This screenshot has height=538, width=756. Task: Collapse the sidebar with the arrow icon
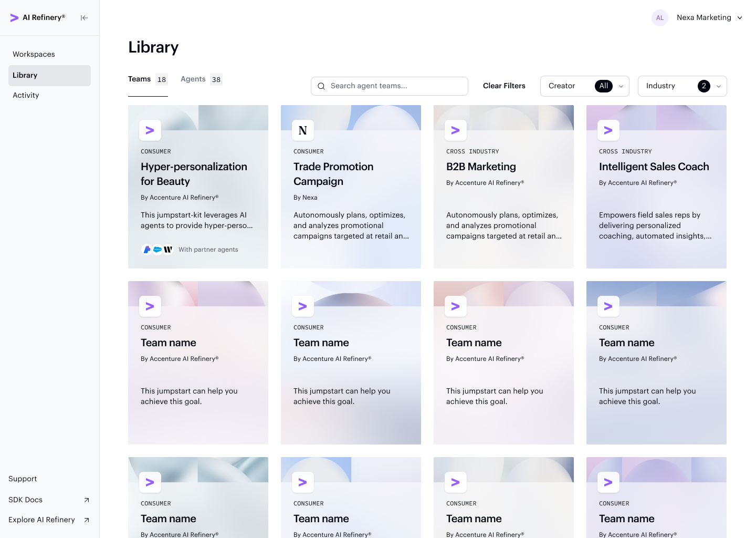click(84, 18)
